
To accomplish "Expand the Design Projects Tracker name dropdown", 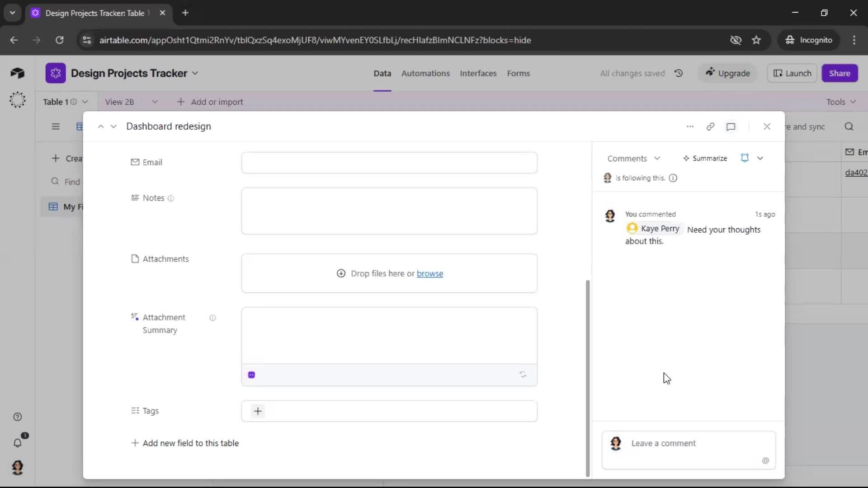I will pos(195,73).
